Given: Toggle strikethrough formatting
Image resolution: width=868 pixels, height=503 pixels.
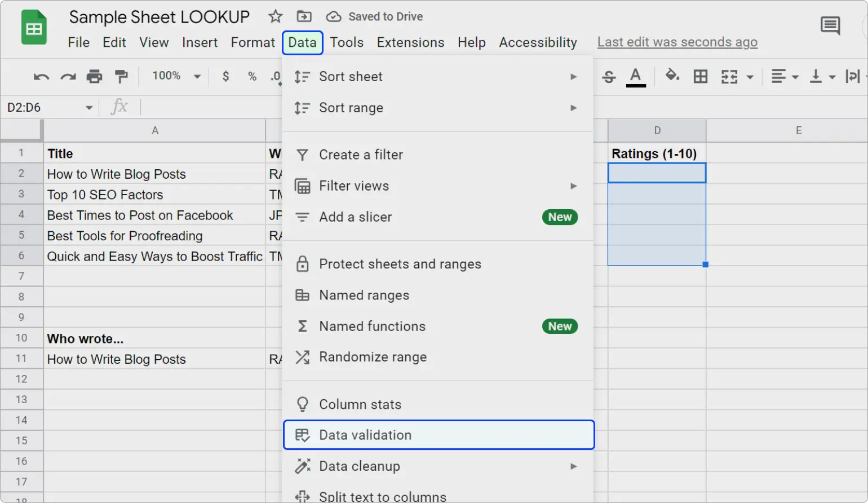Looking at the screenshot, I should coord(608,77).
